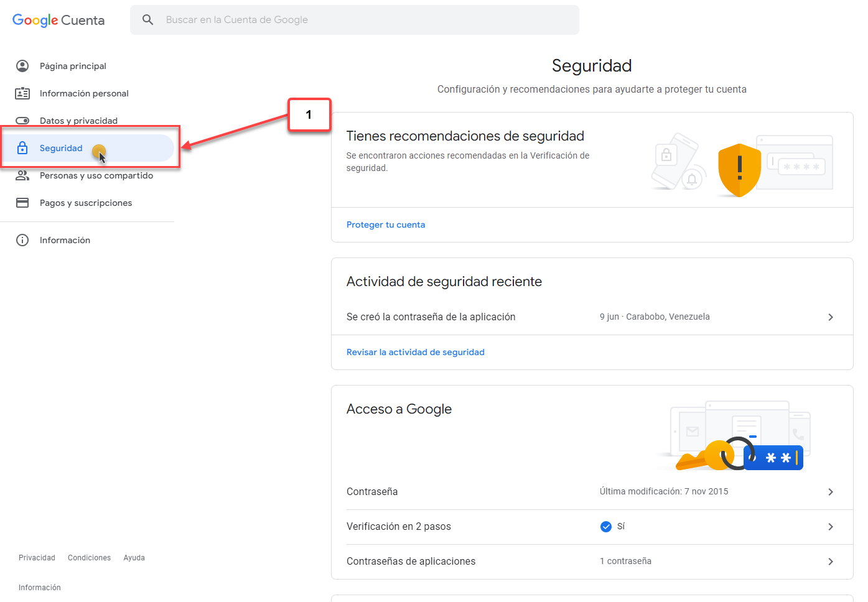Click the Información circle icon in sidebar
The height and width of the screenshot is (602, 868).
point(22,240)
